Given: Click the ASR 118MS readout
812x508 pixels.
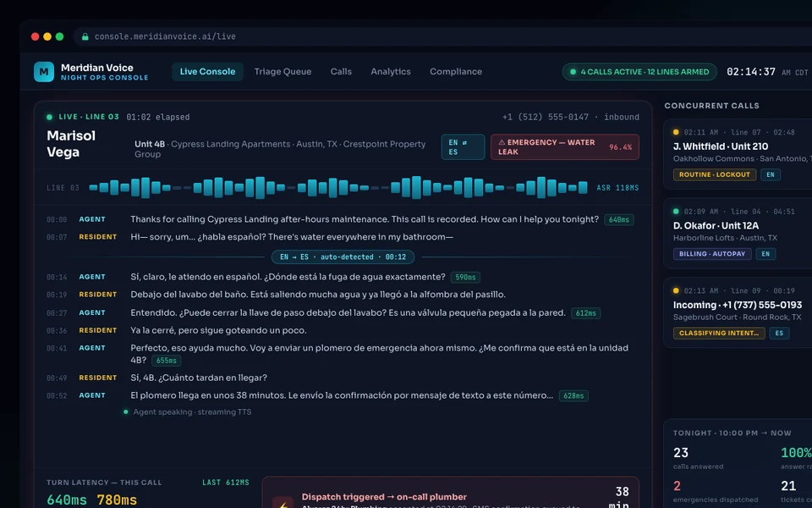Looking at the screenshot, I should click(617, 188).
